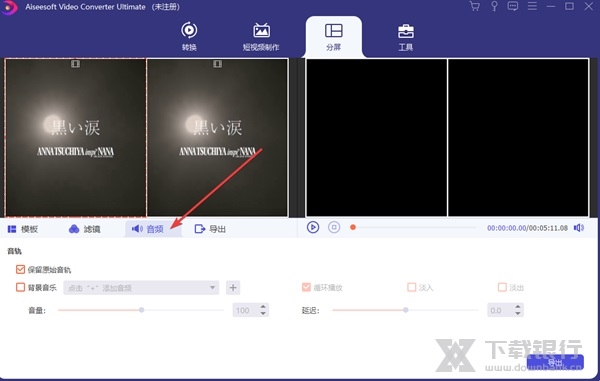This screenshot has height=381, width=600.
Task: Open the 滤镜 filter tab
Action: (x=84, y=229)
